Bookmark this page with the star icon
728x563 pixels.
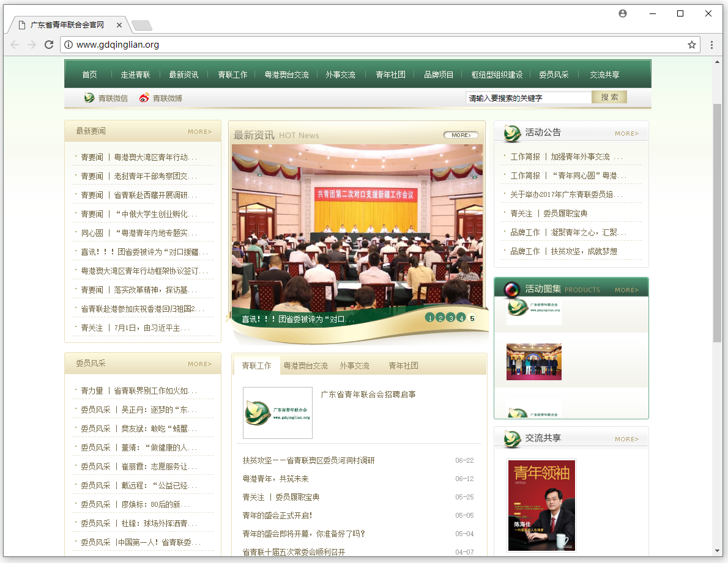click(692, 45)
